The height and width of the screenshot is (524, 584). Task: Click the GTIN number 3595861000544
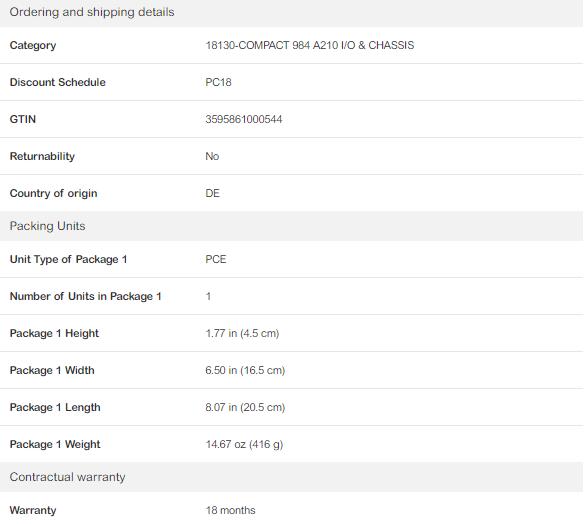pyautogui.click(x=244, y=120)
